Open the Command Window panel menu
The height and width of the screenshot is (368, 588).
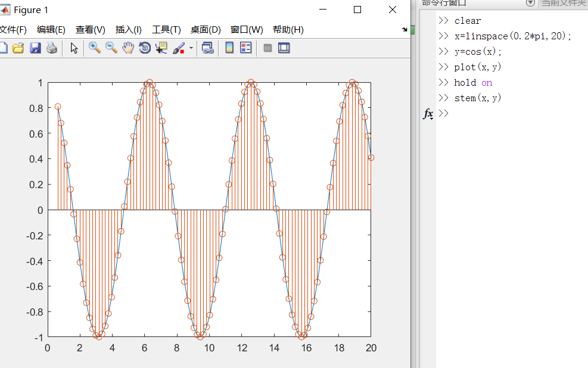tap(530, 4)
